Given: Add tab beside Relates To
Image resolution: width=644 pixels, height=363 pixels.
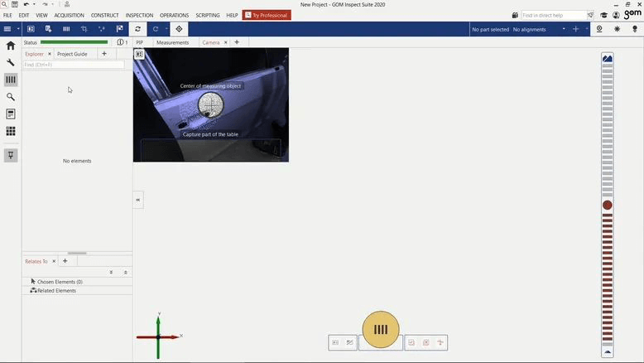Looking at the screenshot, I should coord(65,260).
